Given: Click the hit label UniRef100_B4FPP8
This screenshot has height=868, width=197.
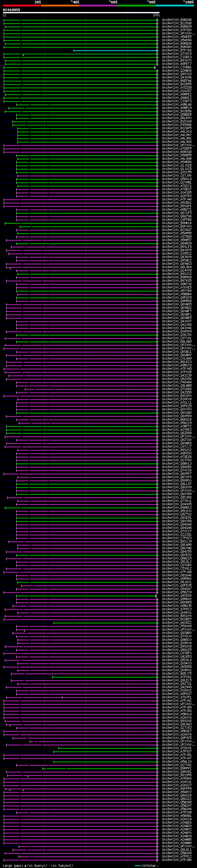Looking at the screenshot, I should [177, 789].
